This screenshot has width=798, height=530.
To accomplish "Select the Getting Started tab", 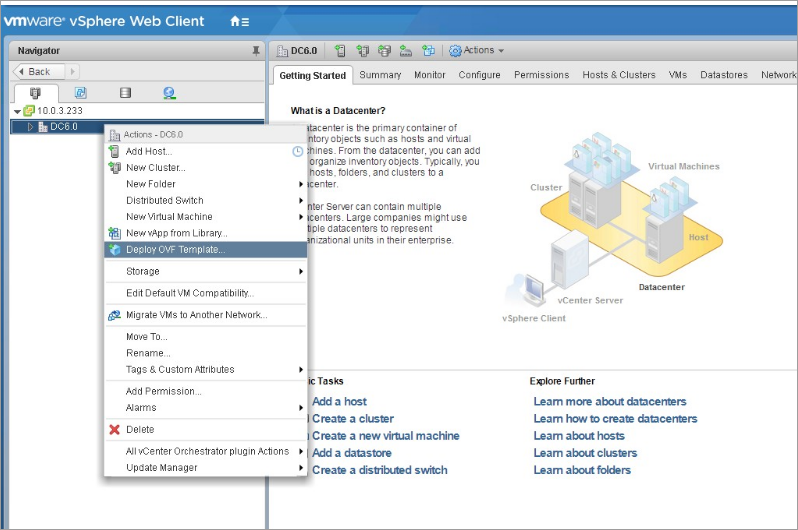I will tap(312, 75).
